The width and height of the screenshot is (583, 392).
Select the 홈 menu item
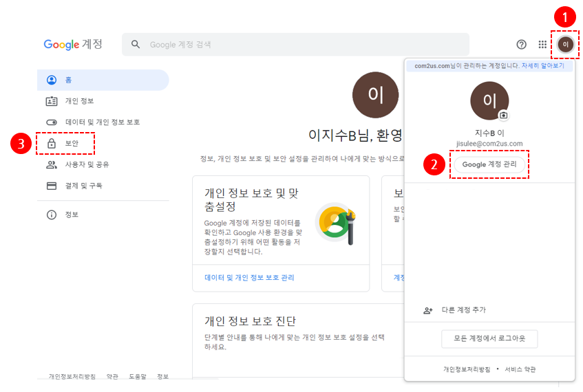coord(103,80)
